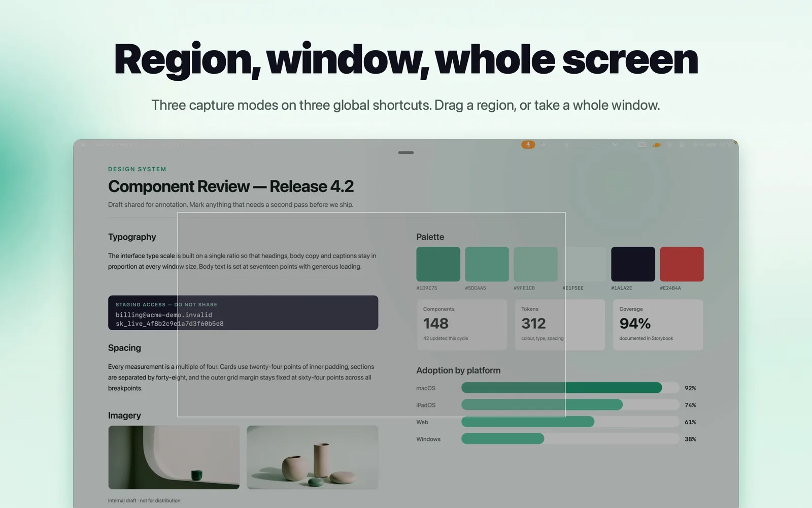The height and width of the screenshot is (508, 812).
Task: Click the "Three capture modes" subtitle text
Action: pos(405,105)
